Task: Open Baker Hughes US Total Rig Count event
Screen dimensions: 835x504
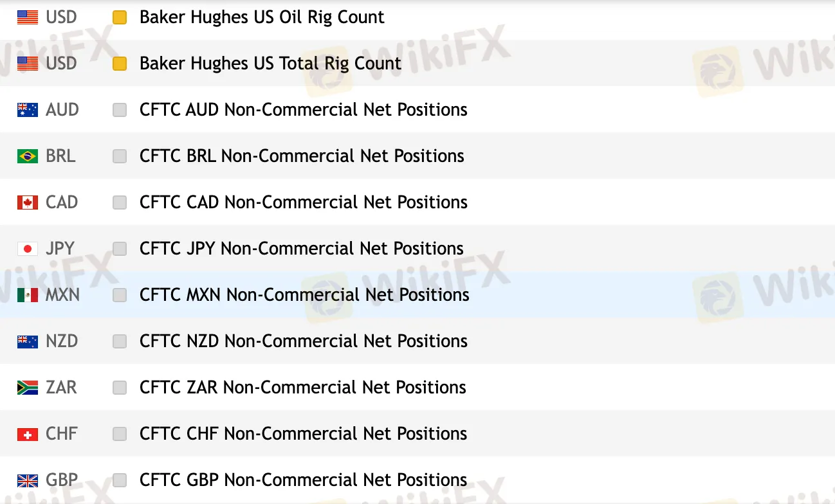Action: pos(270,64)
